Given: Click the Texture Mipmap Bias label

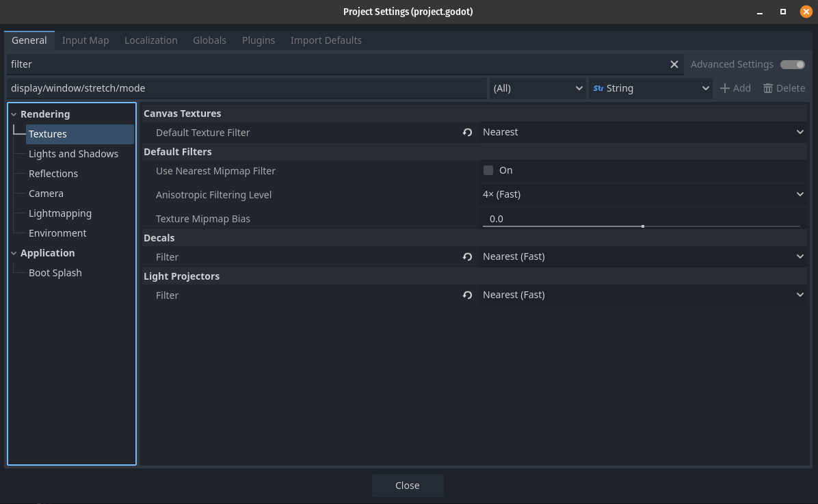Looking at the screenshot, I should [203, 219].
